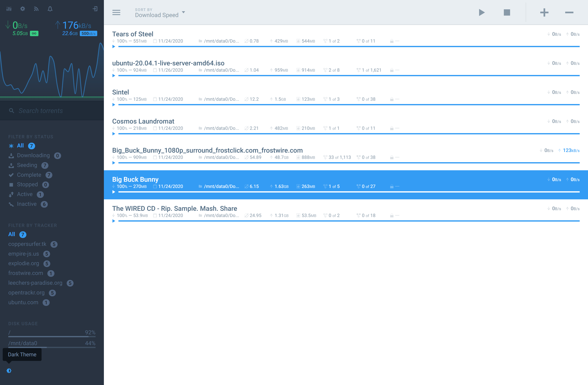588x385 pixels.
Task: Open the speed limits icon
Action: coord(9,9)
